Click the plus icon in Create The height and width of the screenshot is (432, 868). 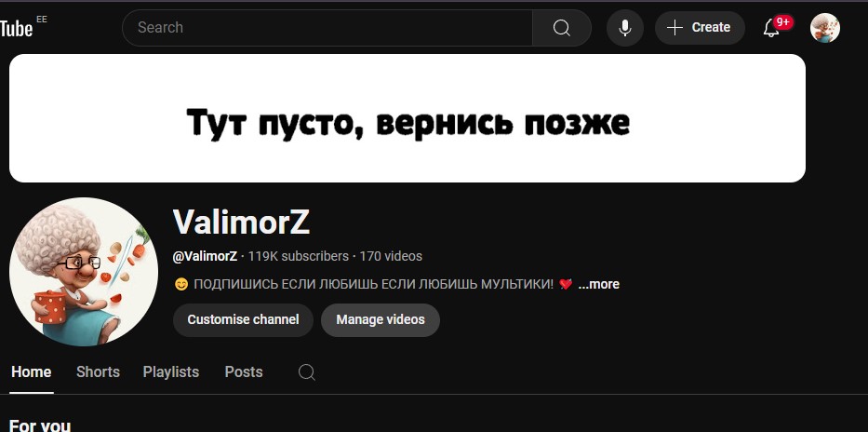click(674, 28)
